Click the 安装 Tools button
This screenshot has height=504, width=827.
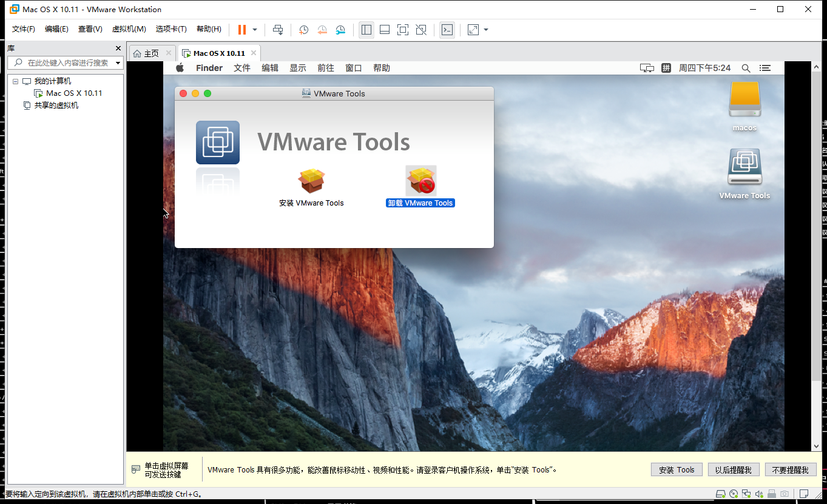677,469
